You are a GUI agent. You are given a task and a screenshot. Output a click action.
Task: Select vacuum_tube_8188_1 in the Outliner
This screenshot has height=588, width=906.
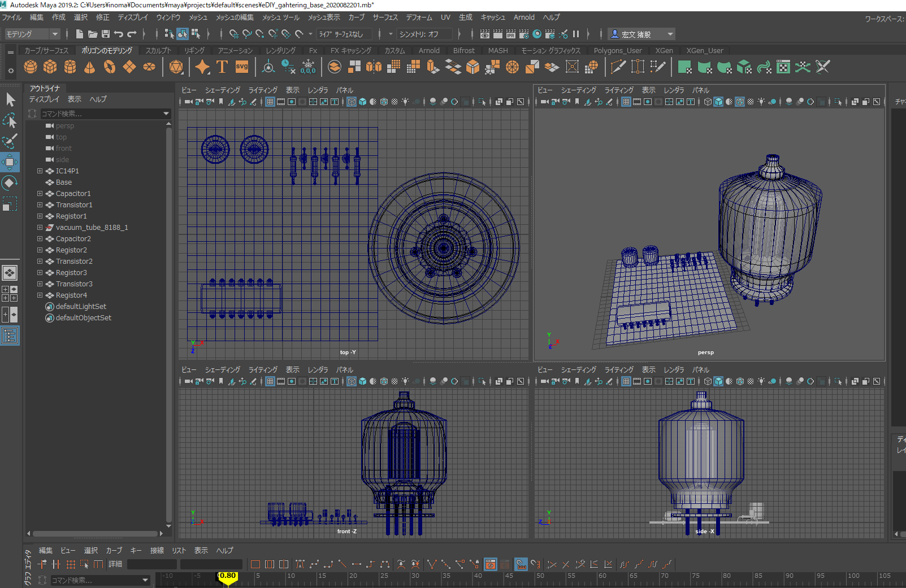click(x=92, y=228)
